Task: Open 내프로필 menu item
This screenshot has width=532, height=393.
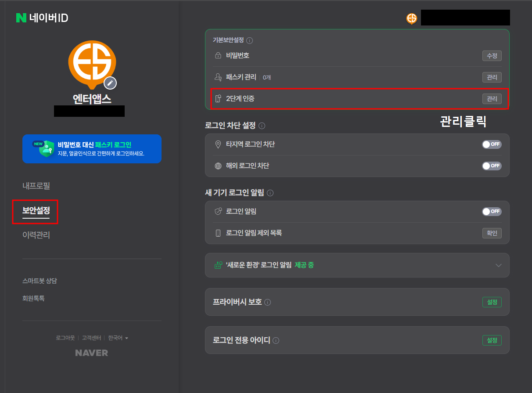Action: (36, 186)
